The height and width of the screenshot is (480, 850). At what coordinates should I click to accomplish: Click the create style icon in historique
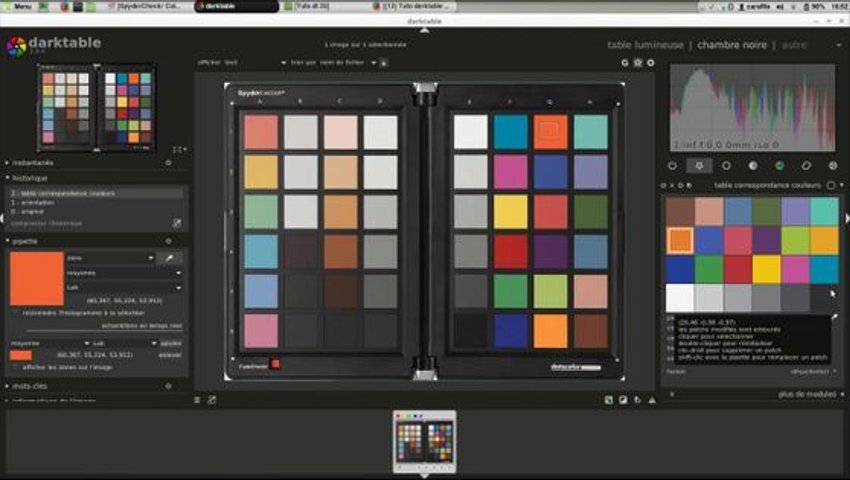[176, 223]
